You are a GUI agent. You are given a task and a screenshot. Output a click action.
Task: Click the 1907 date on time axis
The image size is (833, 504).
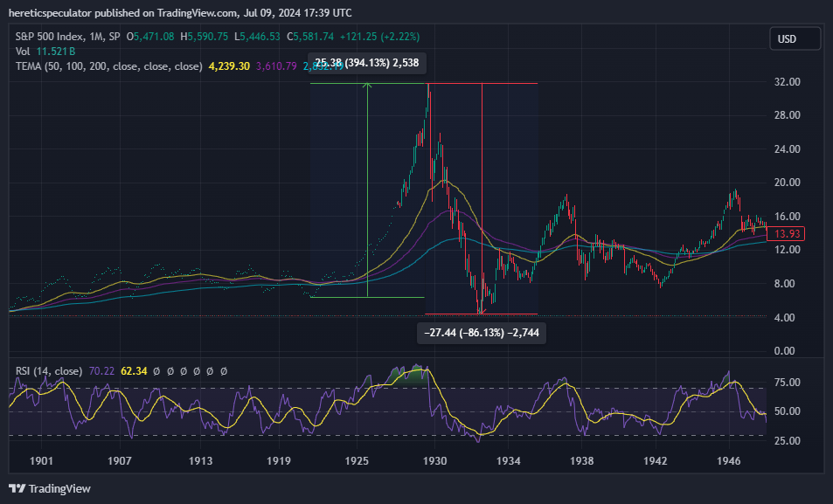120,461
